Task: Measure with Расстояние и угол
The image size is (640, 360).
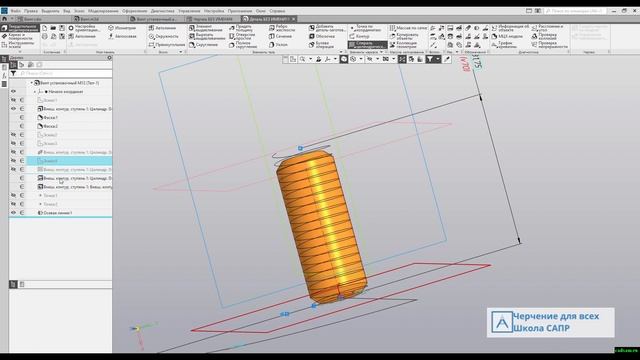Action: pyautogui.click(x=547, y=28)
